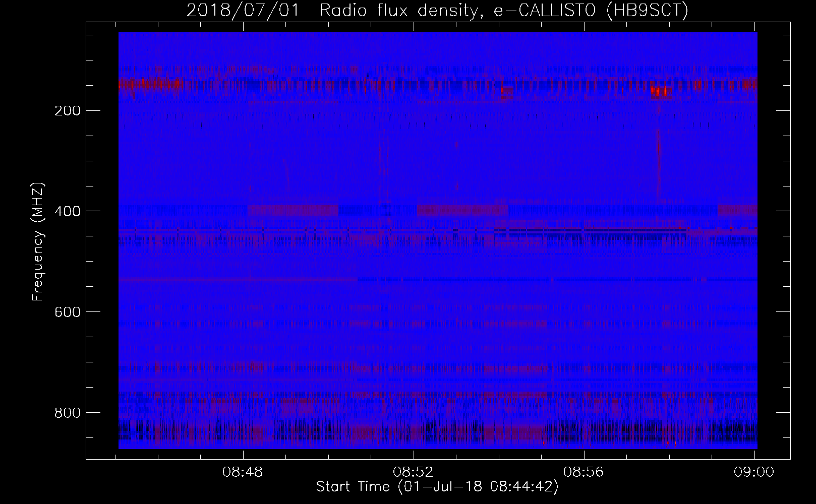816x504 pixels.
Task: Click the 09:00 time tick label
Action: click(x=754, y=472)
